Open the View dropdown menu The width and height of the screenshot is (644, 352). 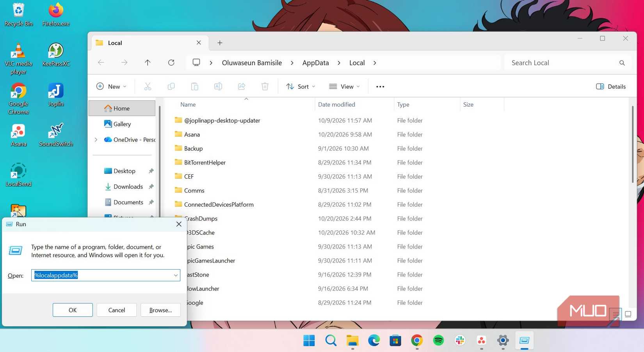pyautogui.click(x=344, y=86)
